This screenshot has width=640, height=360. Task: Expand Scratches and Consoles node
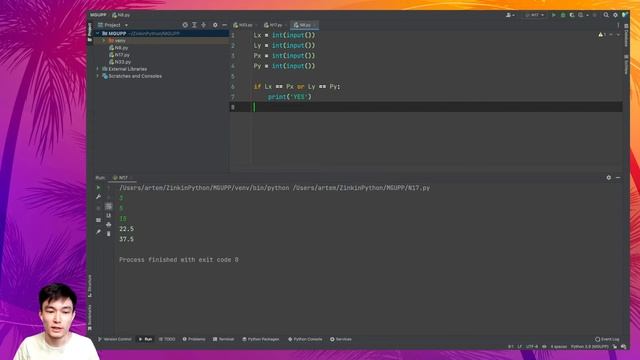pyautogui.click(x=98, y=76)
